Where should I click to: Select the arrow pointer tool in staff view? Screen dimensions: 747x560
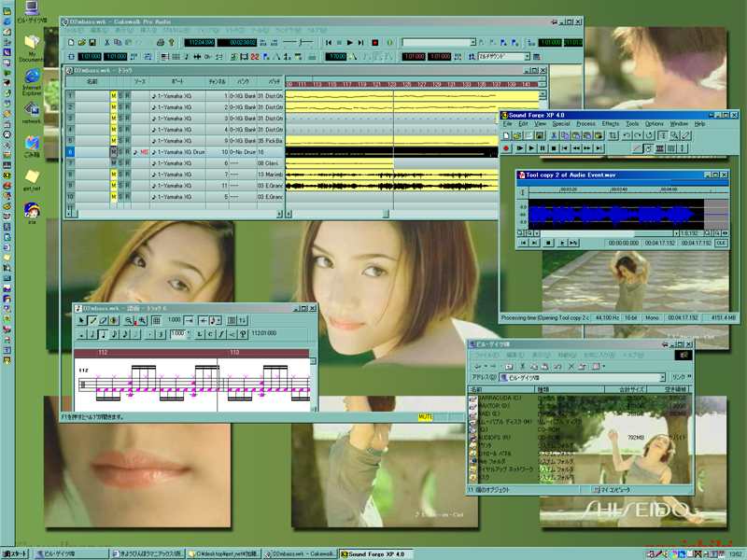81,321
